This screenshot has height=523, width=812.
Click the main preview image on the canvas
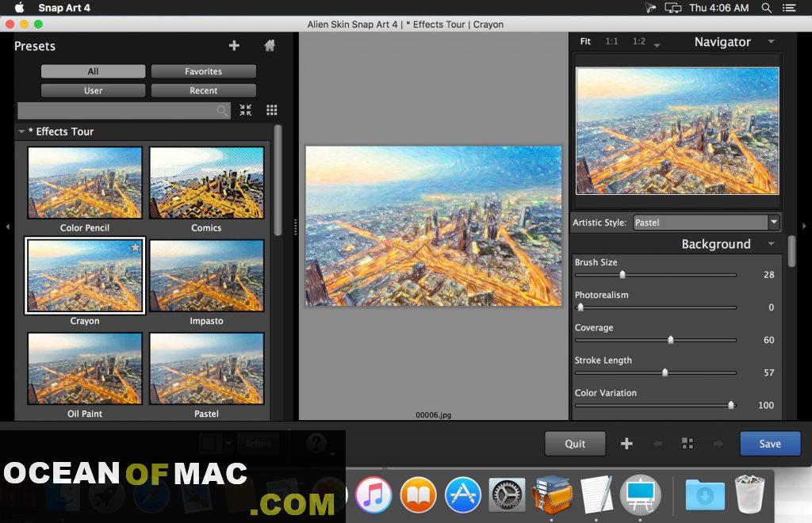pos(434,226)
